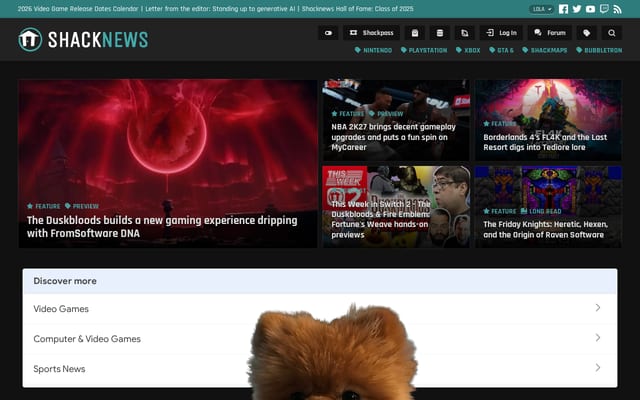The width and height of the screenshot is (640, 400).
Task: Open the tags icon button beside Forum
Action: [x=587, y=33]
